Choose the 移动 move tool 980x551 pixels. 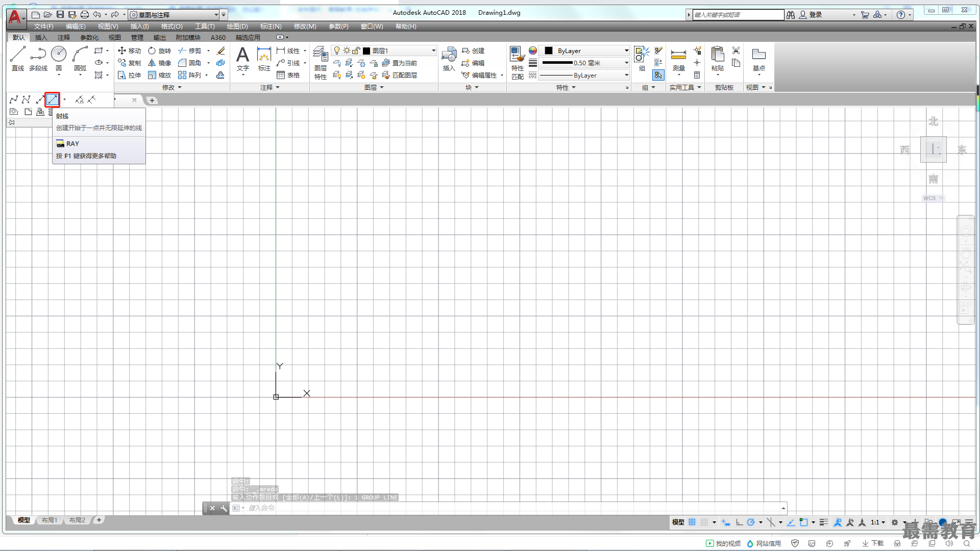tap(130, 51)
